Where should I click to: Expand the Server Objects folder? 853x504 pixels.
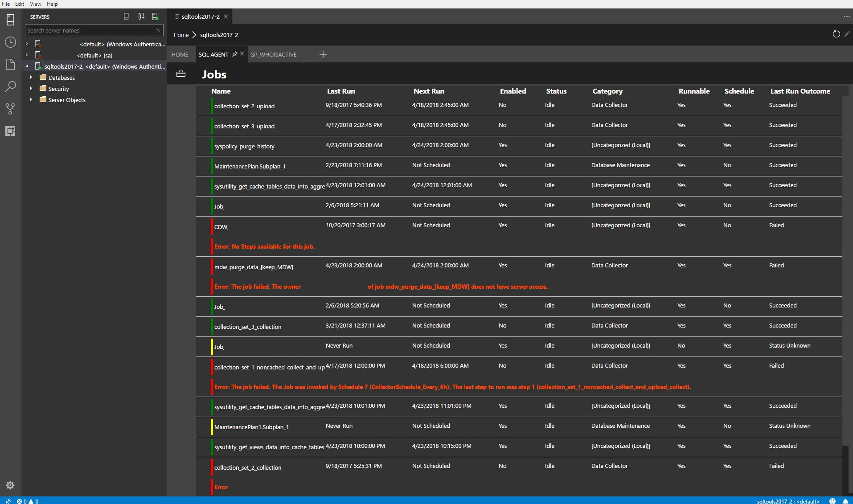(31, 100)
